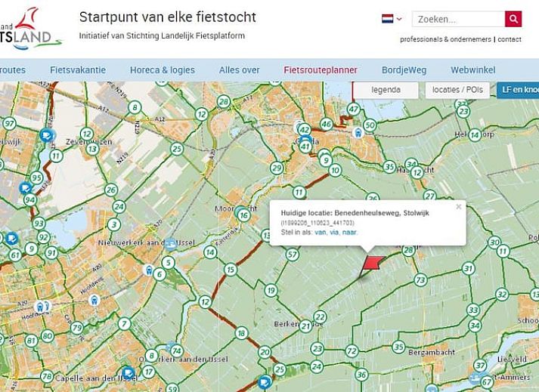Close the Huidige locatie popup
The height and width of the screenshot is (392, 539).
458,206
